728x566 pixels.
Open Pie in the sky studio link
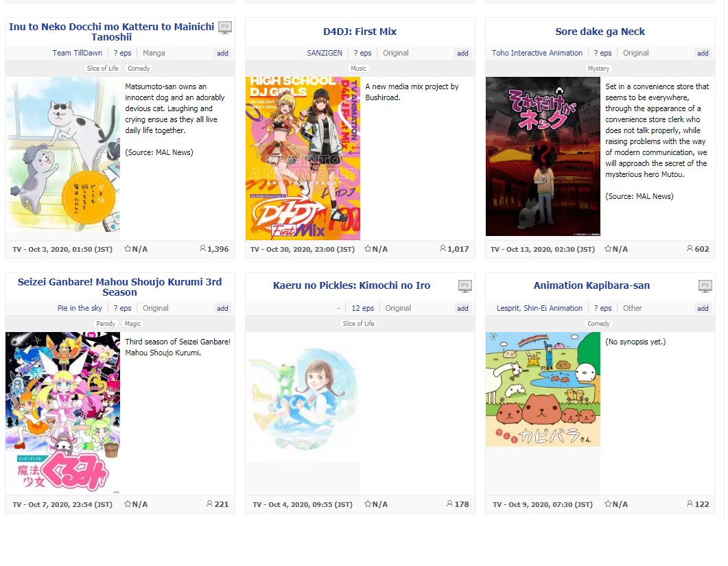80,308
